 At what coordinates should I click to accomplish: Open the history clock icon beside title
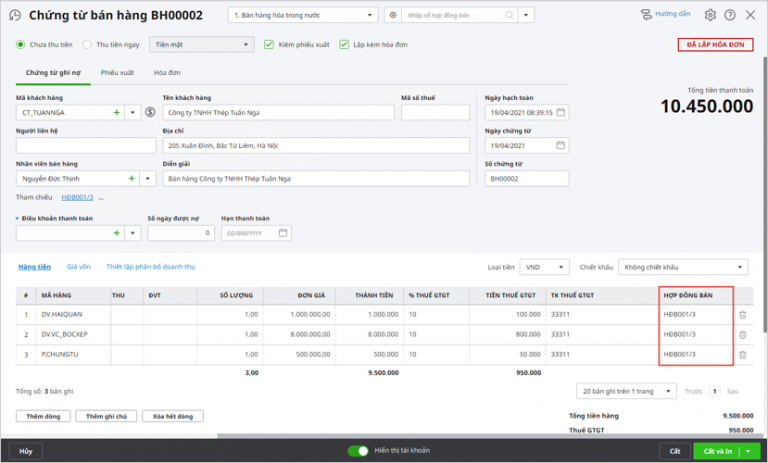(15, 15)
